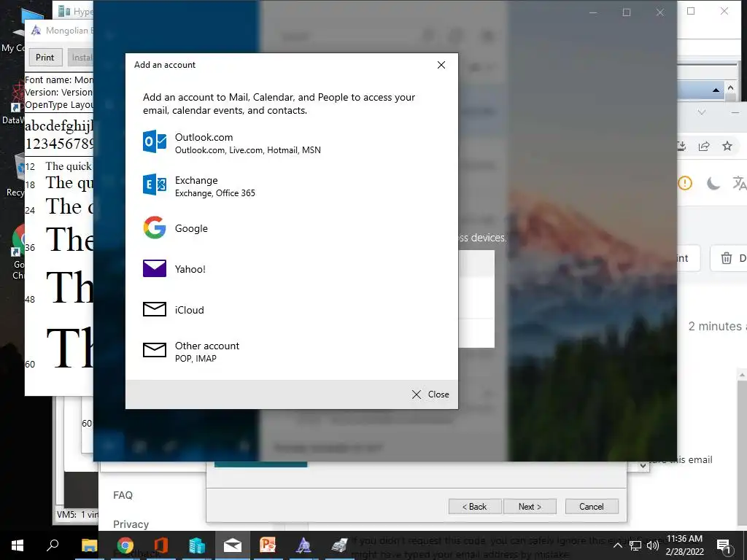
Task: Show hidden tray icons chevron
Action: 617,545
